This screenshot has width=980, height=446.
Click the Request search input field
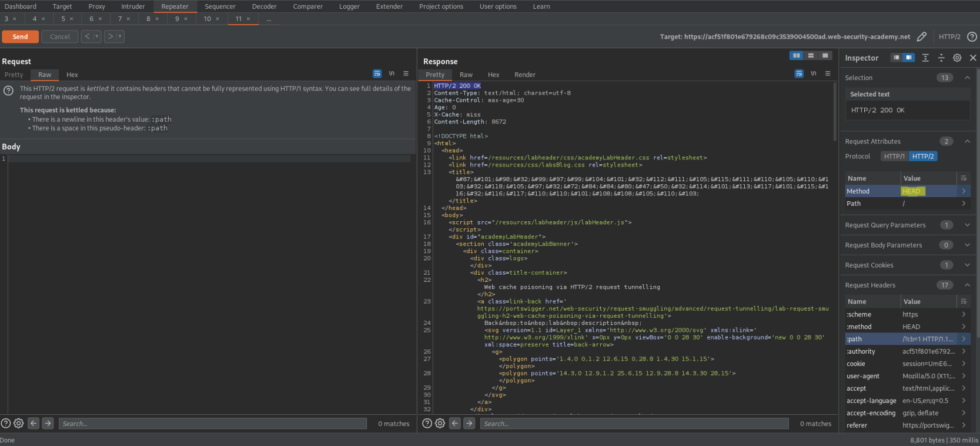pos(213,424)
